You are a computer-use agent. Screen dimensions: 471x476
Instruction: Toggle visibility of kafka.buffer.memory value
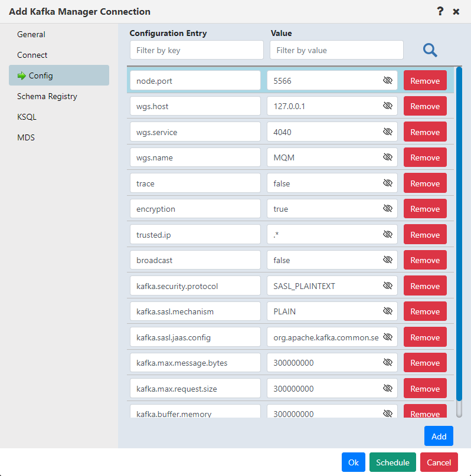(388, 413)
